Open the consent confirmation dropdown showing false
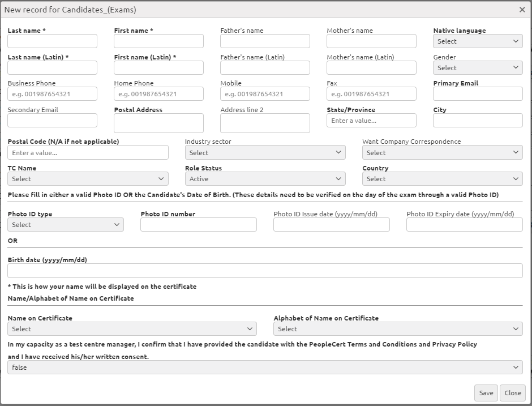This screenshot has height=406, width=532. (265, 367)
